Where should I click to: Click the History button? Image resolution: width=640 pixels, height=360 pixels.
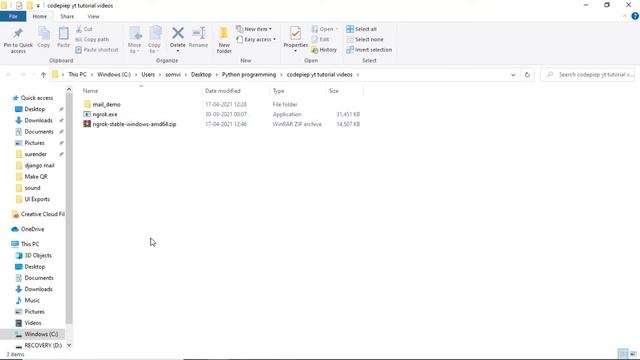click(324, 50)
